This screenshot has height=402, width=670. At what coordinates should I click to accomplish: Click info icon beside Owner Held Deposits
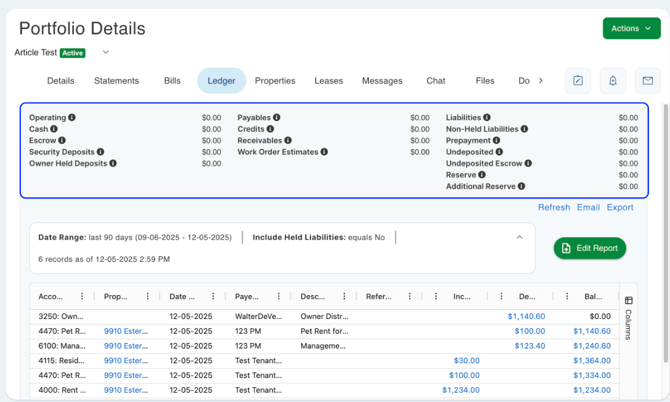[x=113, y=163]
